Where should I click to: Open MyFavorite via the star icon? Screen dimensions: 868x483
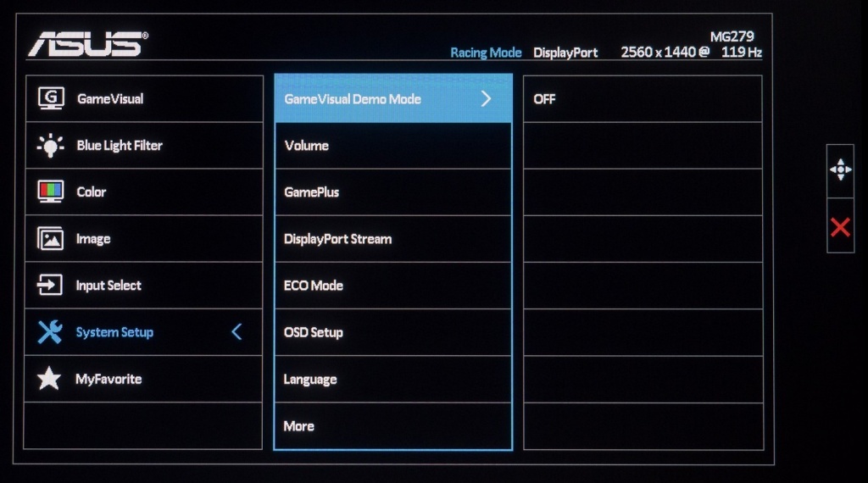[48, 379]
